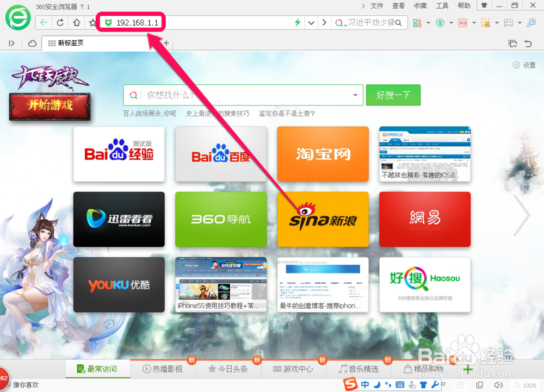Viewport: 544px width, 392px height.
Task: Open the 迅雷看看 tile
Action: [119, 220]
